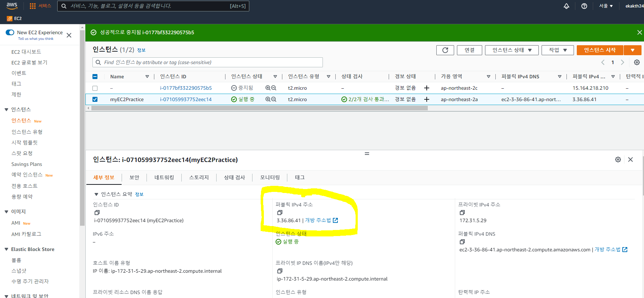Zoom out icon for stopped instance row
644x298 pixels.
click(x=274, y=88)
